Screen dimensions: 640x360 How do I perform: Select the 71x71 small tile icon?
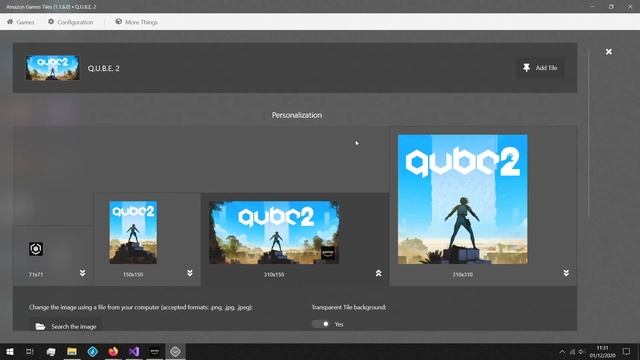(x=36, y=249)
